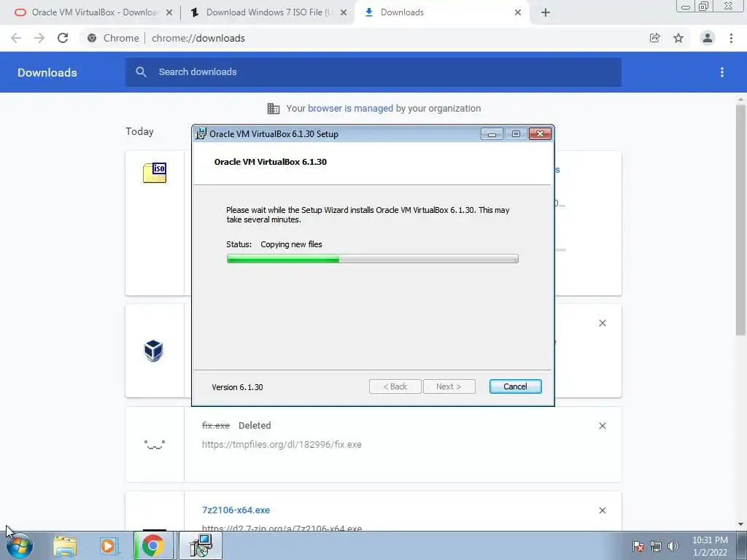Close the Downloads browser tab
This screenshot has height=560, width=747.
coord(518,12)
